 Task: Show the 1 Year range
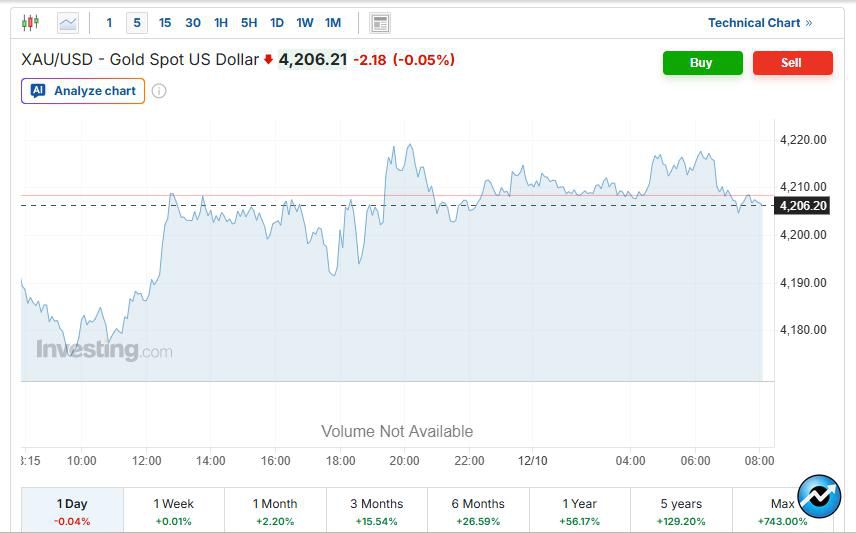tap(579, 511)
